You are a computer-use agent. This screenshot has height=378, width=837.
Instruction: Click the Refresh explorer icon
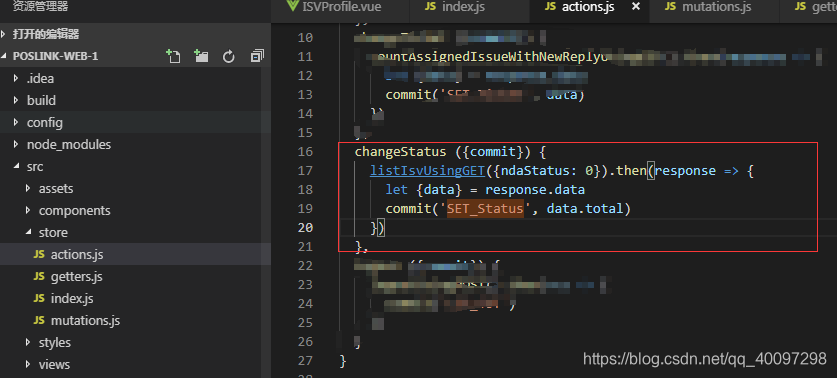229,57
